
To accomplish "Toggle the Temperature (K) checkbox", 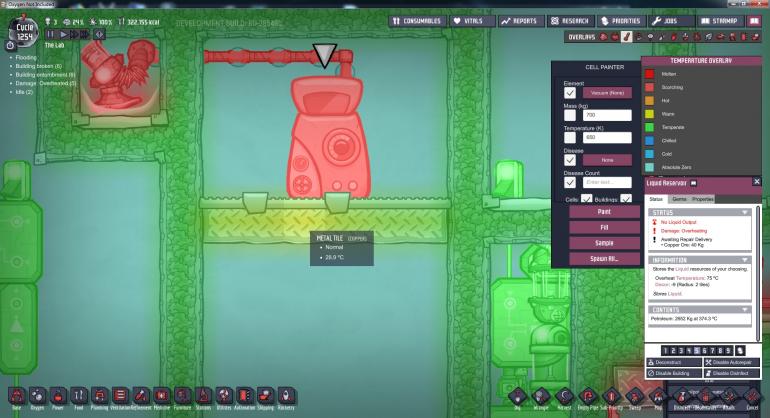I will [x=570, y=138].
